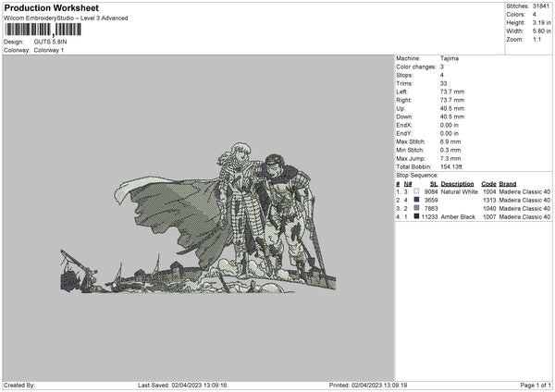Select the Right value 73.7 mm
This screenshot has height=392, width=555.
pyautogui.click(x=452, y=100)
